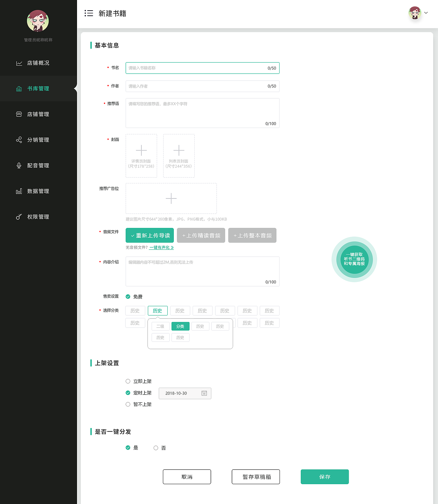
Task: Open the 店铺管理 sidebar entry
Action: [38, 114]
